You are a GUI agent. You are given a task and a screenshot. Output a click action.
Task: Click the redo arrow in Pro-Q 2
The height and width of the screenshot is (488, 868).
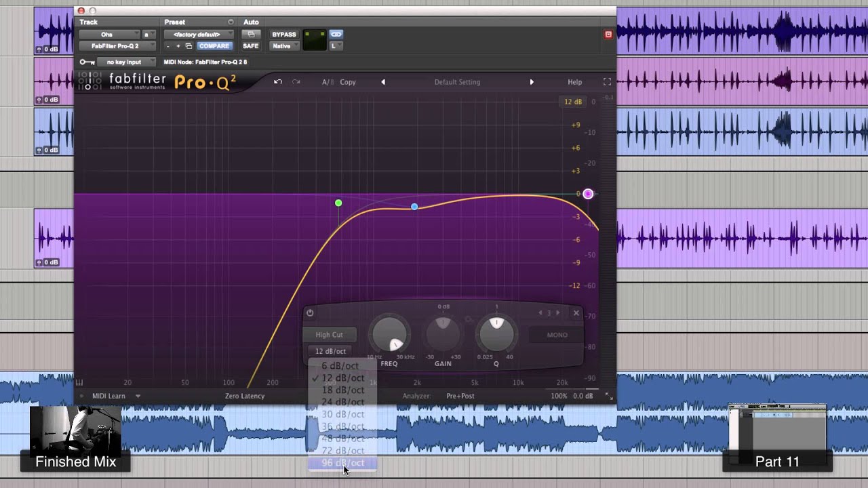coord(296,82)
